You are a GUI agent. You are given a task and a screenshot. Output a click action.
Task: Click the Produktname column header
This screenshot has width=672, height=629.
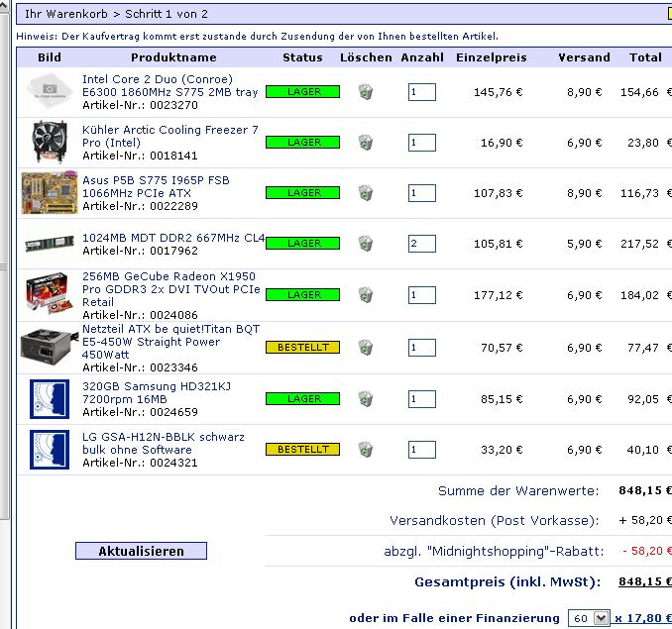(x=173, y=57)
